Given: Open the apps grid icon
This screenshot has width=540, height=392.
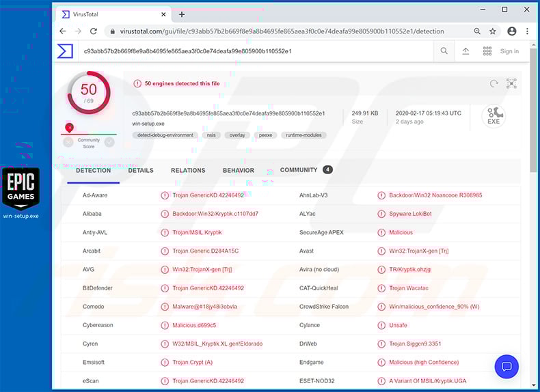Looking at the screenshot, I should pos(487,51).
